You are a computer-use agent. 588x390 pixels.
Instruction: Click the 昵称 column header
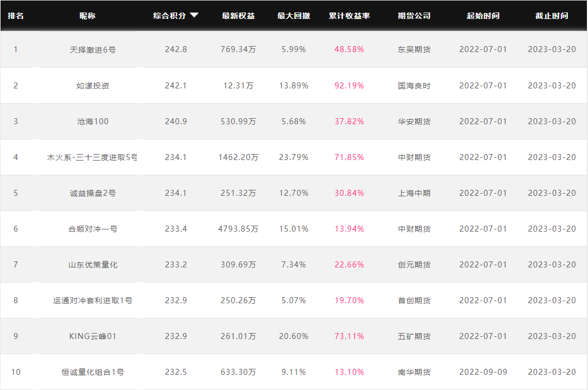(87, 16)
